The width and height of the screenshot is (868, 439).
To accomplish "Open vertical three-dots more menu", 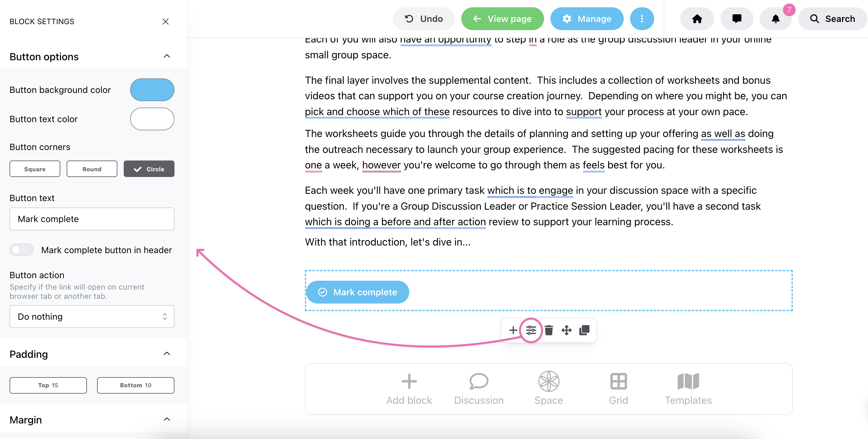I will (x=642, y=19).
